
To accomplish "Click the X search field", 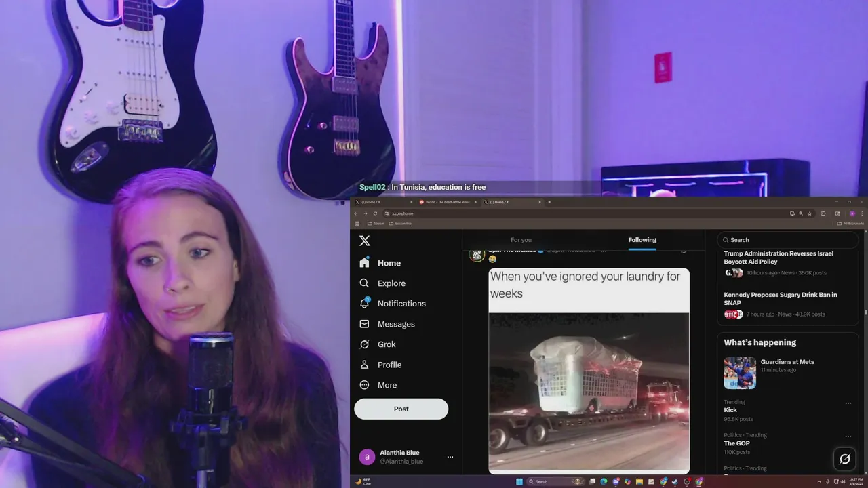I will tap(787, 240).
